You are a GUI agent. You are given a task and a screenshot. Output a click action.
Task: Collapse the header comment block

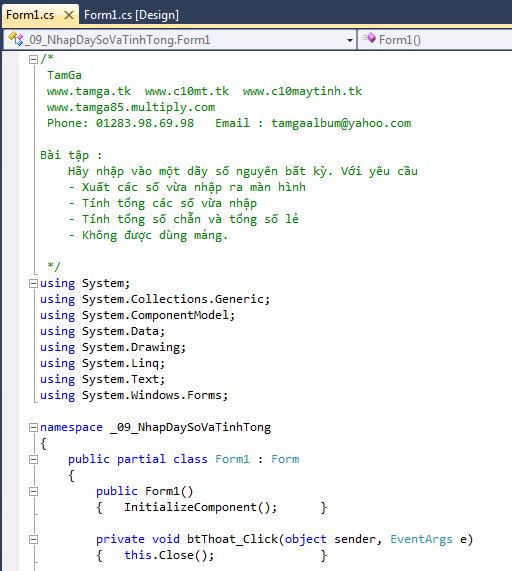[x=33, y=59]
